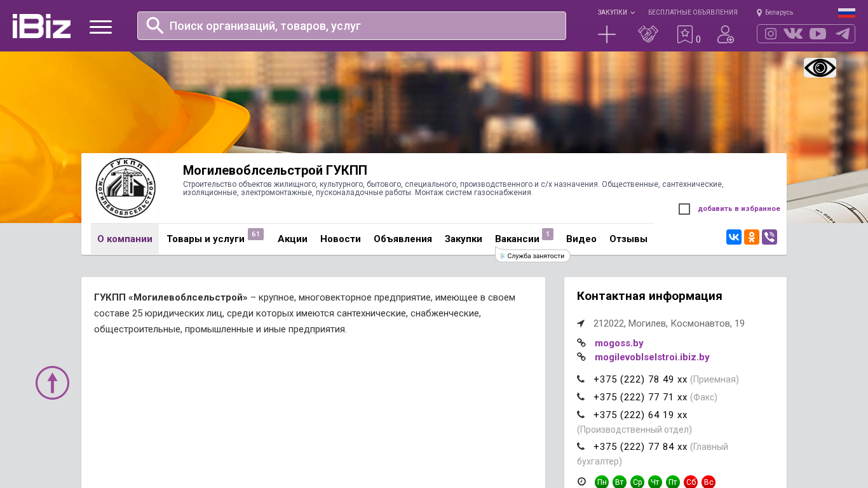Screen dimensions: 868x488
Task: Share company page on Odnoklassniki
Action: click(x=752, y=237)
